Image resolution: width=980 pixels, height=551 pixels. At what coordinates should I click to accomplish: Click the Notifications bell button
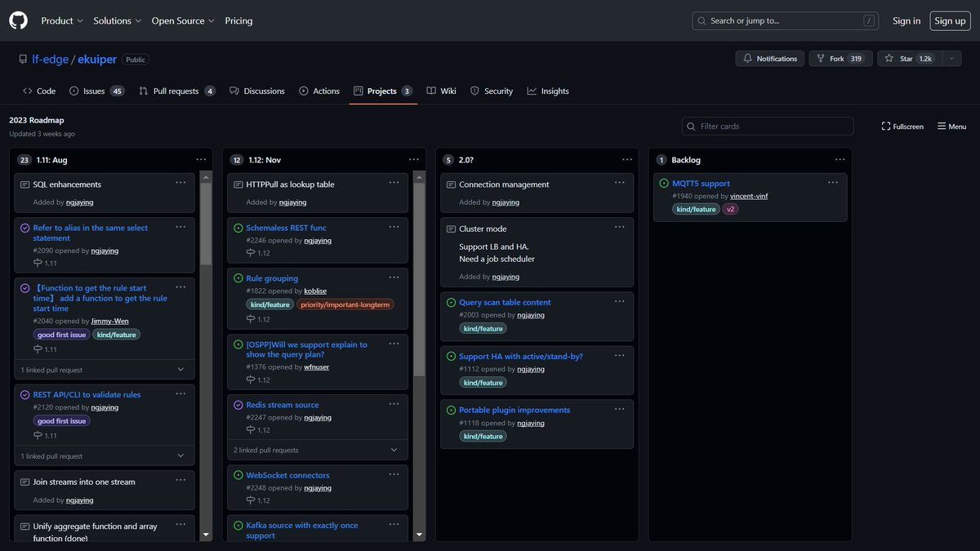click(769, 59)
